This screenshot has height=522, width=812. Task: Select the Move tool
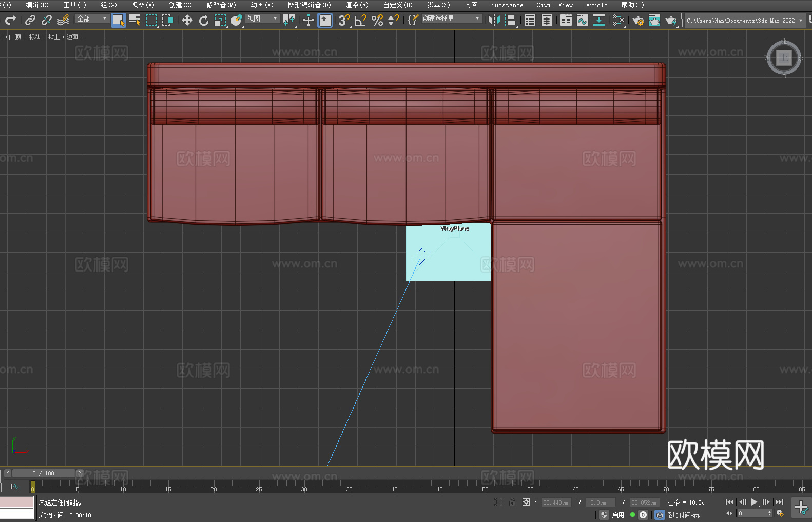point(187,20)
